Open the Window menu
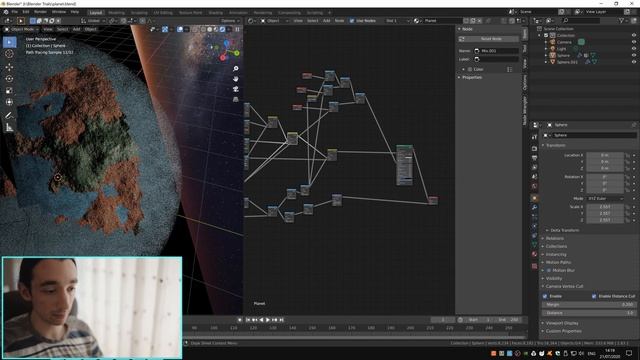 click(x=59, y=12)
